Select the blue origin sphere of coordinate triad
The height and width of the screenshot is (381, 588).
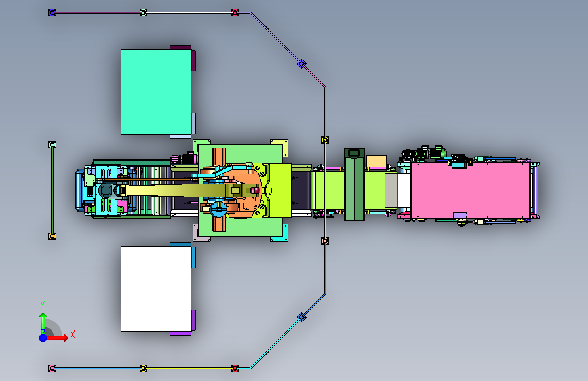click(x=43, y=338)
